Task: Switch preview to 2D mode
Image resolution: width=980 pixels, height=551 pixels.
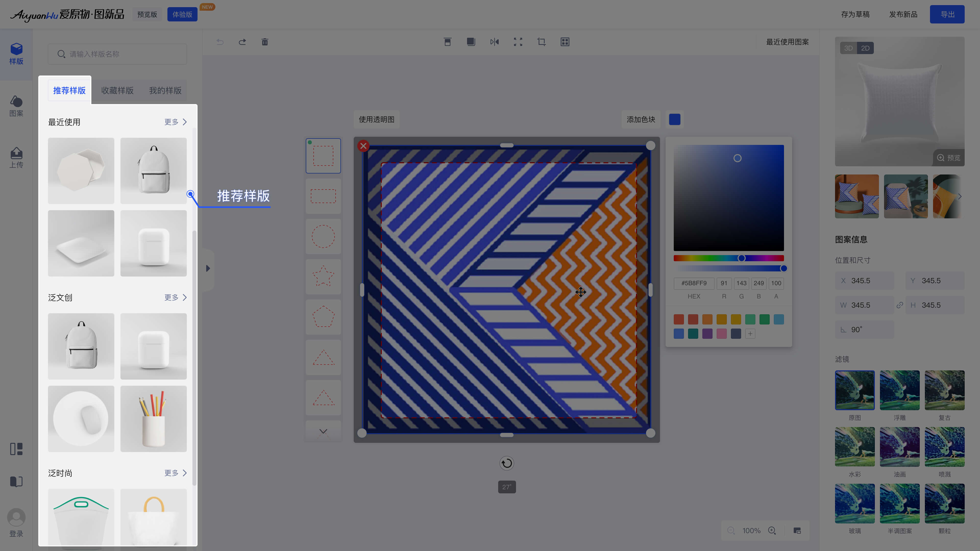Action: (x=865, y=48)
